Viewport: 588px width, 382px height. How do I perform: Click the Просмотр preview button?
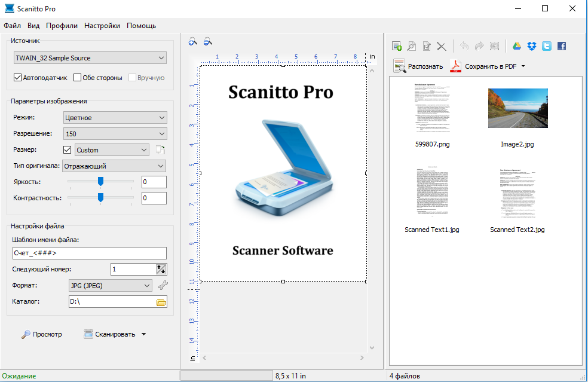pos(42,334)
